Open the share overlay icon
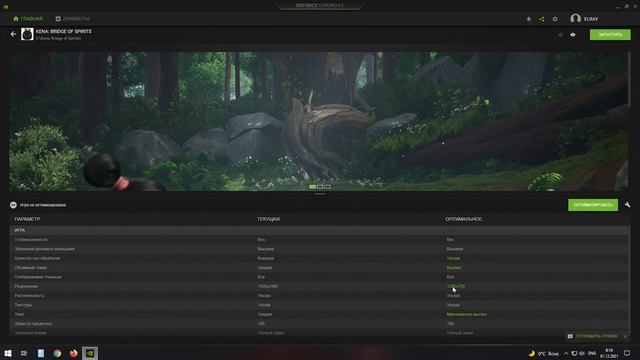 (x=542, y=19)
